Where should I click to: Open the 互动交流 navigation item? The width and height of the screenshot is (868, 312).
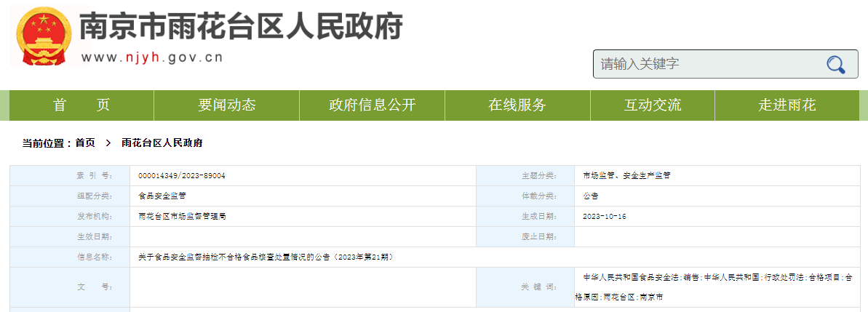pos(653,105)
